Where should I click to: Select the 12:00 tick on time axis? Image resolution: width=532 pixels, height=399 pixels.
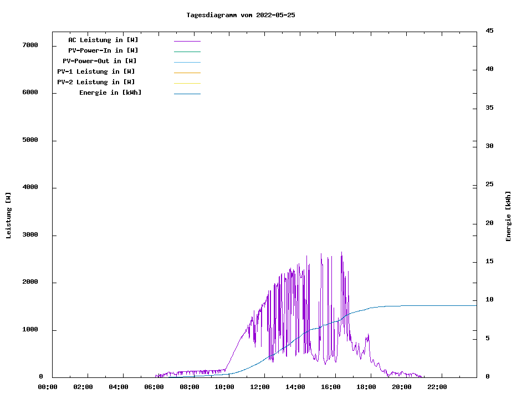(260, 387)
